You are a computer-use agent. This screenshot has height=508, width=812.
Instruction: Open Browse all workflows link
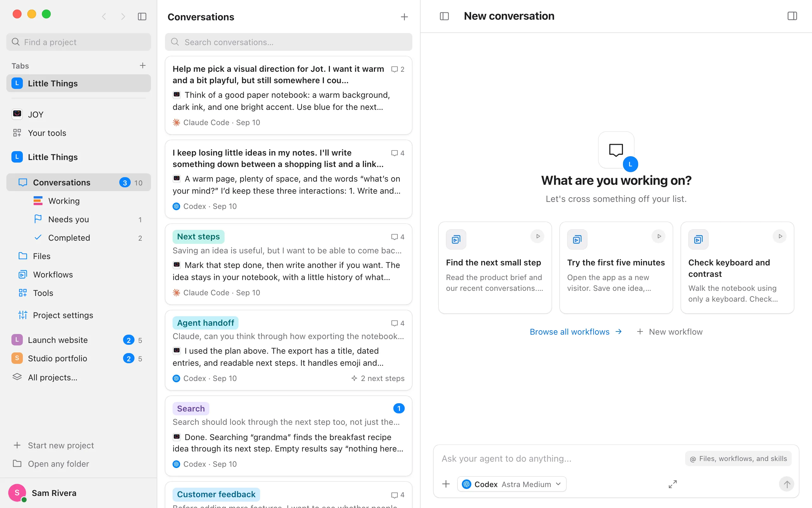pos(576,332)
